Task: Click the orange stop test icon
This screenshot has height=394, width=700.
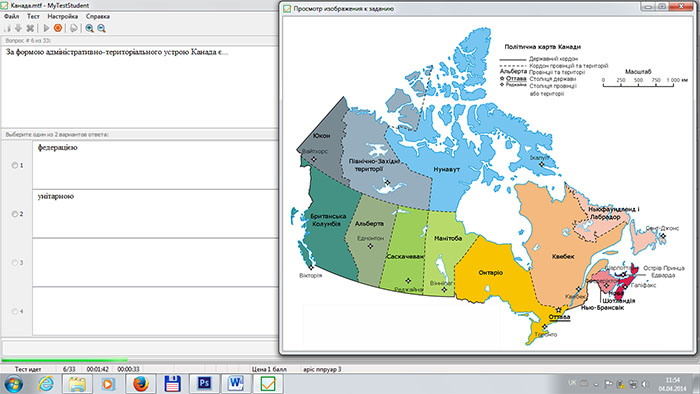Action: 58,28
